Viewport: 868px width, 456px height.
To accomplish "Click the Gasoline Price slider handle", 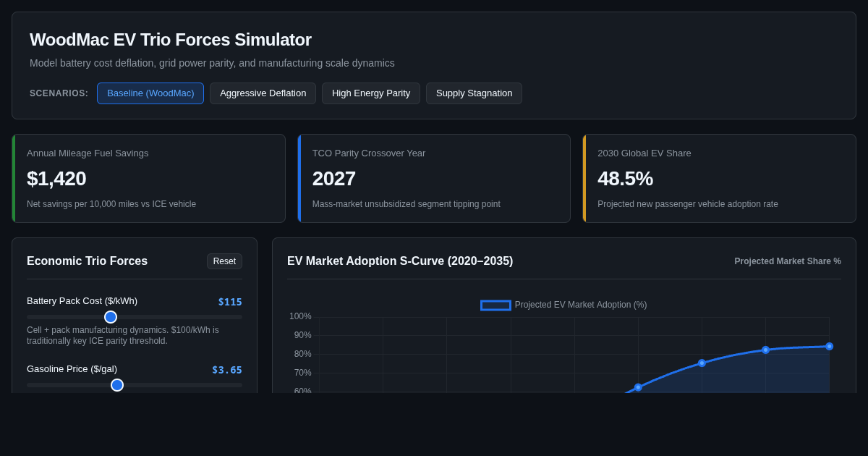I will point(117,385).
